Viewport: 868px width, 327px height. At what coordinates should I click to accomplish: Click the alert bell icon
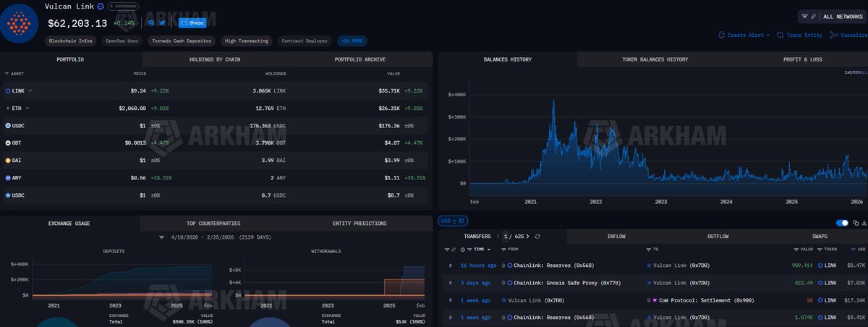722,35
